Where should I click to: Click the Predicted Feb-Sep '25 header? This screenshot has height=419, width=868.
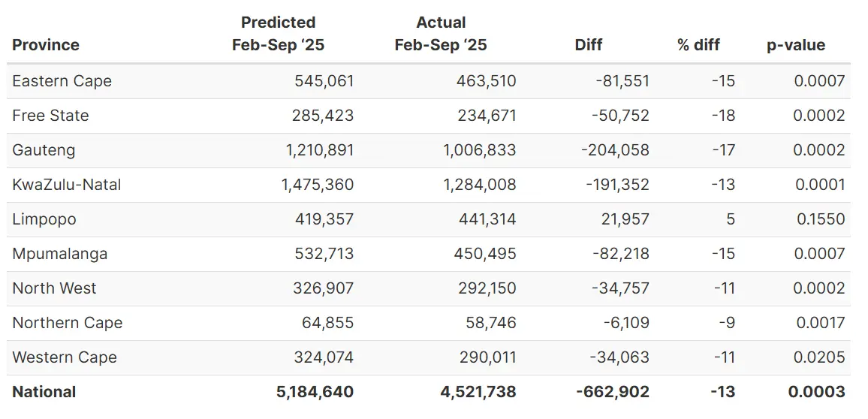278,34
